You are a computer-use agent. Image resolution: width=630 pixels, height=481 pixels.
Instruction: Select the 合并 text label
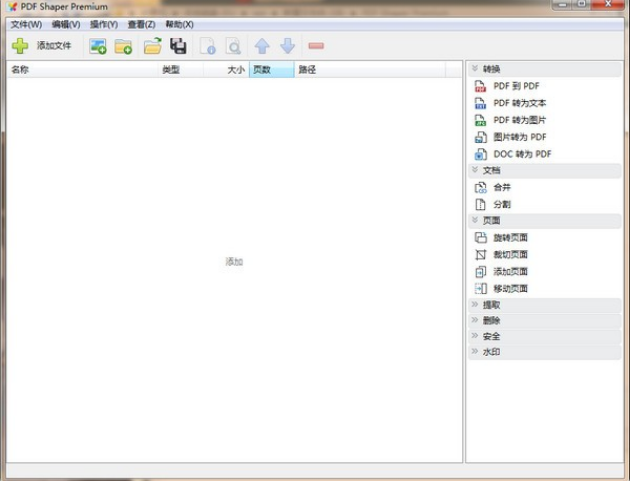(502, 187)
